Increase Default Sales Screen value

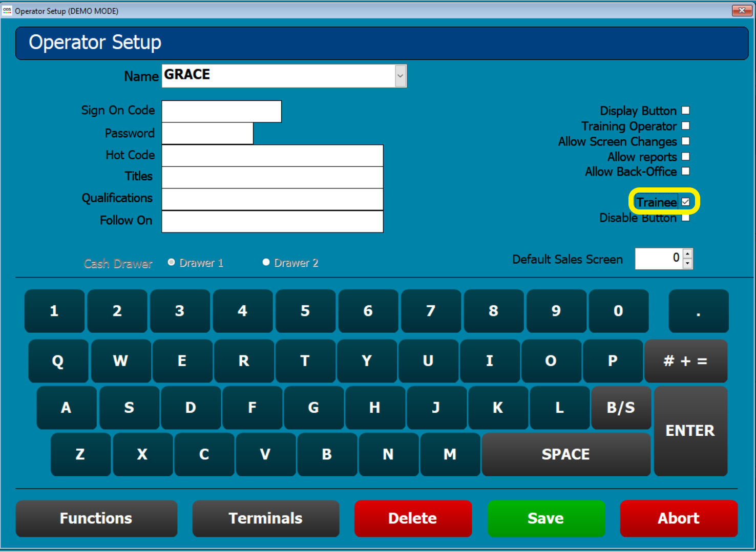click(688, 253)
